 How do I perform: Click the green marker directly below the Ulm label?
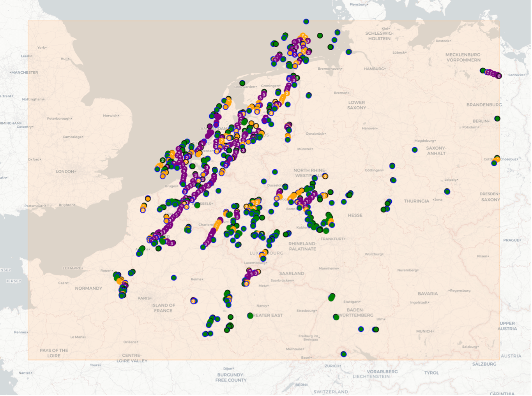[375, 330]
